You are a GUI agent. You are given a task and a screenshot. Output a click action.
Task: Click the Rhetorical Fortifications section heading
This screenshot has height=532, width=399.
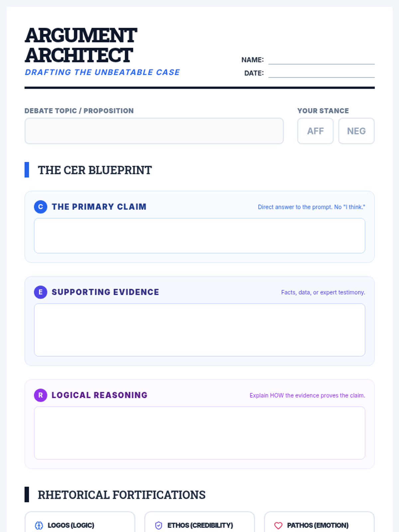click(121, 495)
